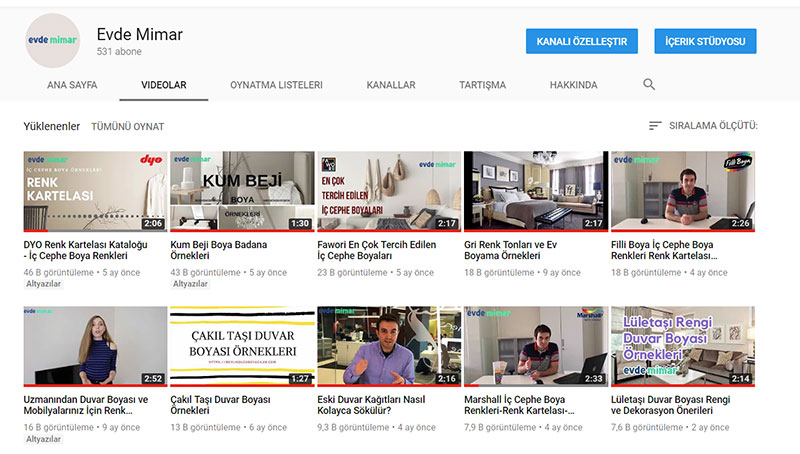Open the Hakkında tab
This screenshot has width=800, height=454.
coord(573,85)
